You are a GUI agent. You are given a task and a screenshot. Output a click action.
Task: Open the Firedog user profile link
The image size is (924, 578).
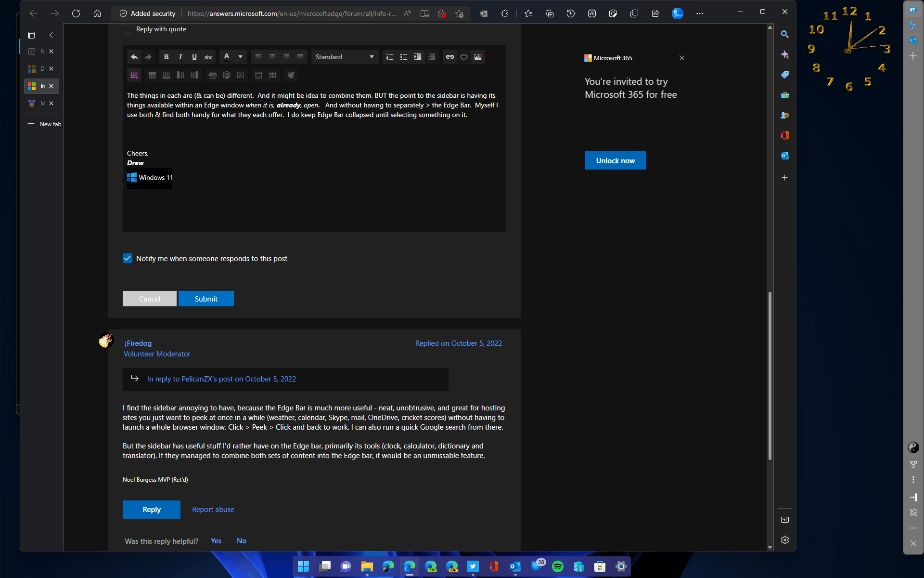(138, 343)
